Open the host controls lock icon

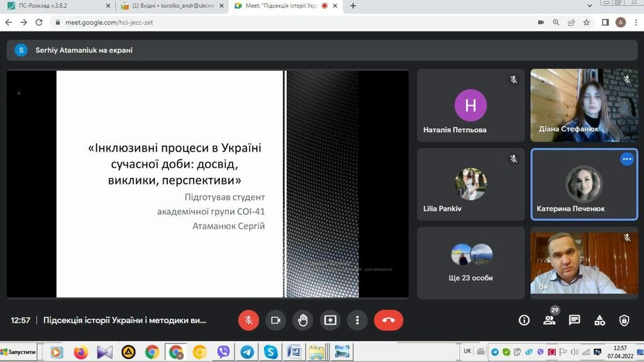click(x=624, y=320)
